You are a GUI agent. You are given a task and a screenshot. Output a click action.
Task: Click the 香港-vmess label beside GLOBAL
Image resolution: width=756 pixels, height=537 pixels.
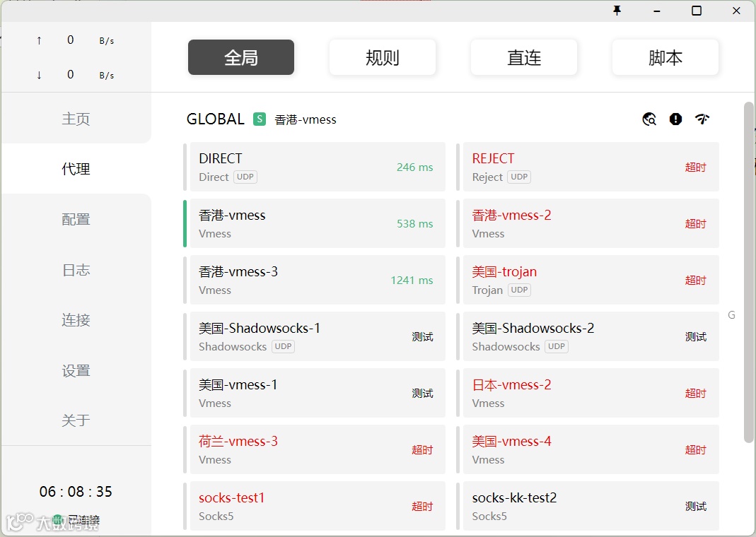pos(306,119)
